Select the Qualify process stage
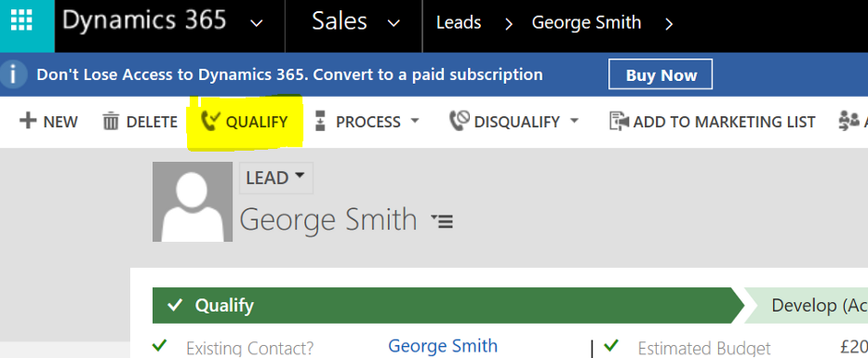Screen dimensions: 868x358 447,305
